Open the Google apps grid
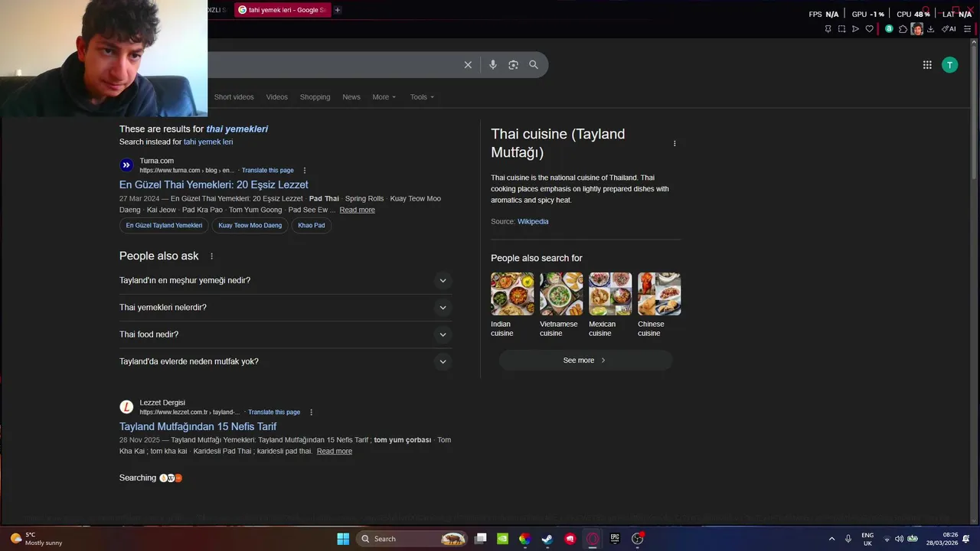Screen dimensions: 980x551 click(927, 65)
